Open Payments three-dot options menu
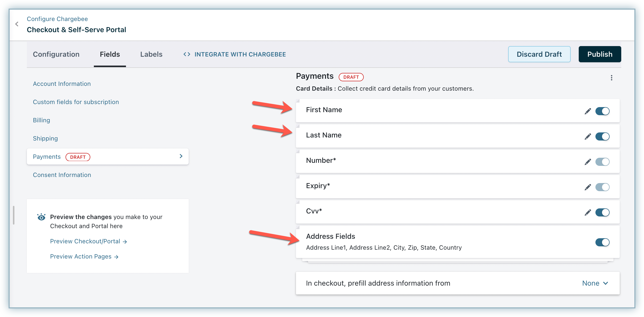The image size is (644, 317). pos(611,78)
